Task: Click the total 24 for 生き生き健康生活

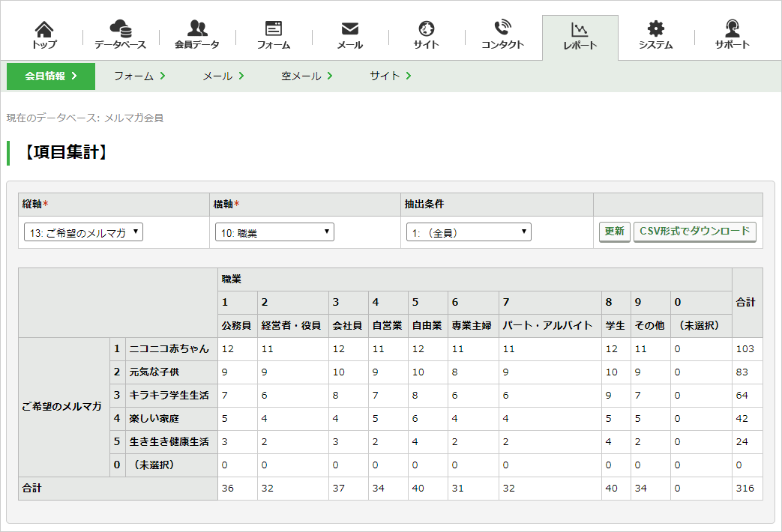Action: [x=747, y=442]
